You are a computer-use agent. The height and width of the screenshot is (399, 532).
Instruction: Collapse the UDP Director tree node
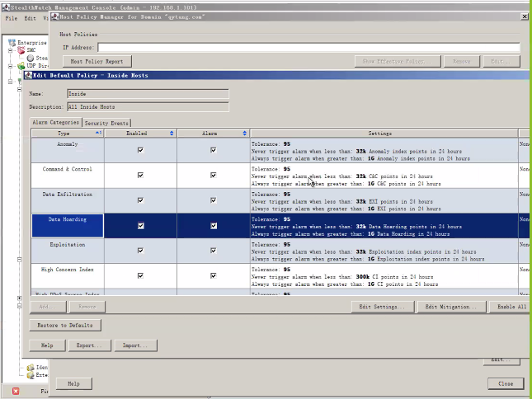pyautogui.click(x=10, y=66)
